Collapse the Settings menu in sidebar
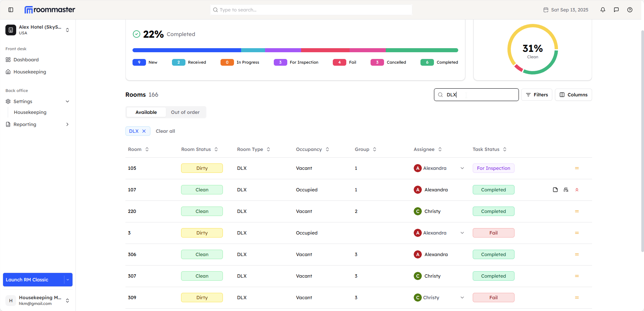 coord(67,101)
